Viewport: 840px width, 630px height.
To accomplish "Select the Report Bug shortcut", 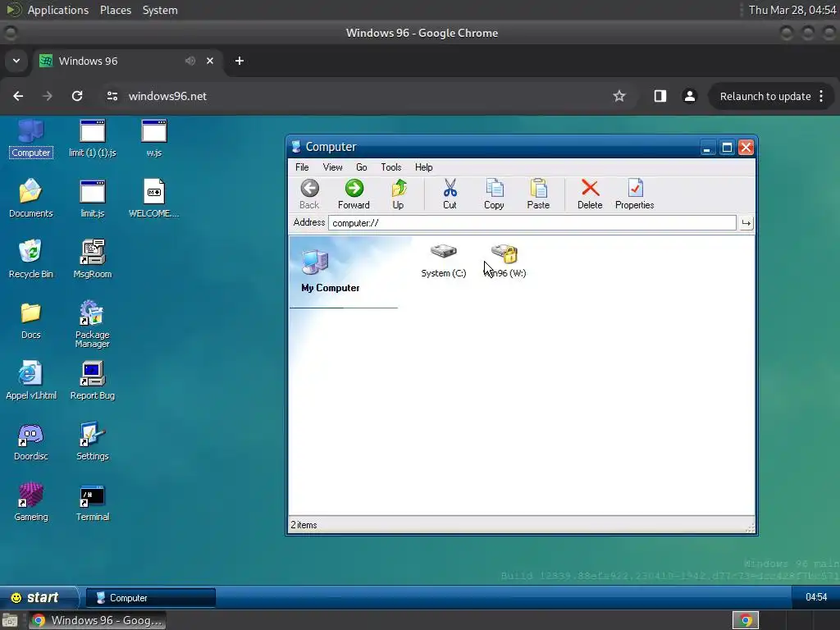I will point(93,381).
